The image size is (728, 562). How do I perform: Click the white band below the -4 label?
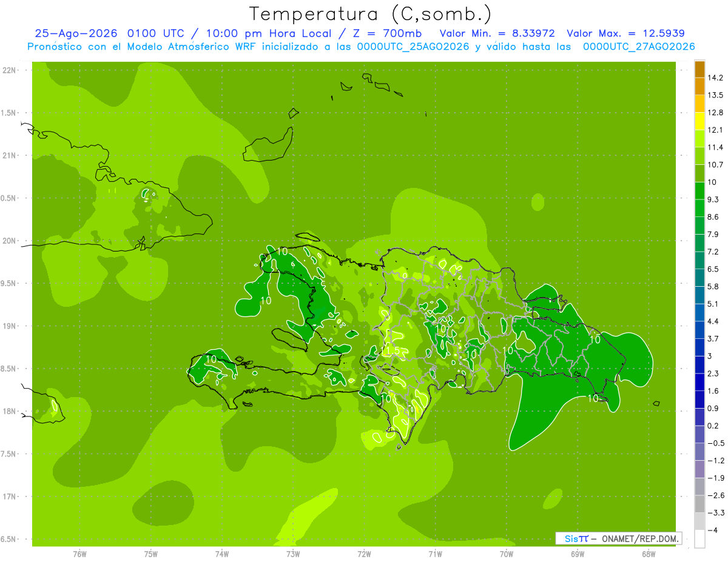699,539
